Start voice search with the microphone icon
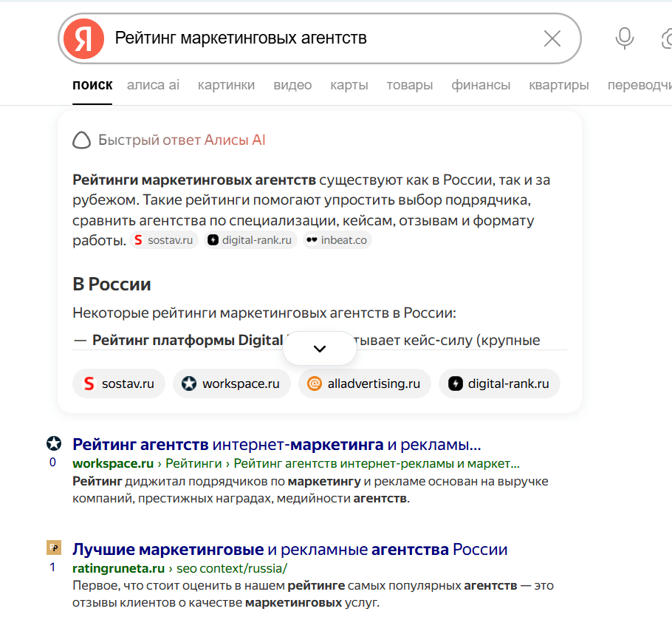Screen dimensions: 672x634 point(625,38)
